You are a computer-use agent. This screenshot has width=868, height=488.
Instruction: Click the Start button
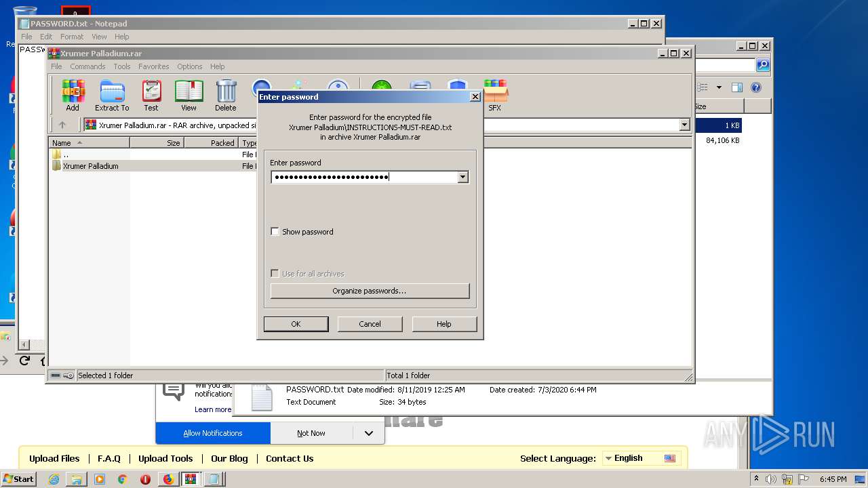point(19,479)
